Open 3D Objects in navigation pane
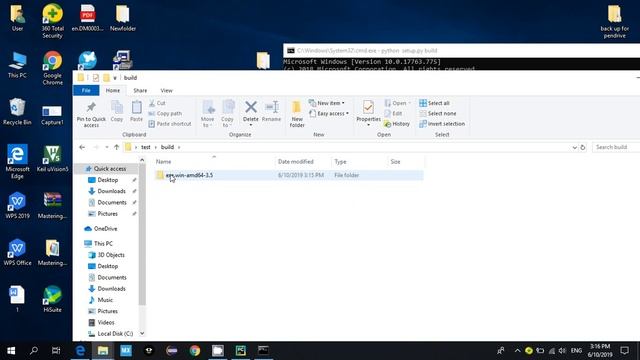Screen dimensions: 640x360 click(x=111, y=255)
